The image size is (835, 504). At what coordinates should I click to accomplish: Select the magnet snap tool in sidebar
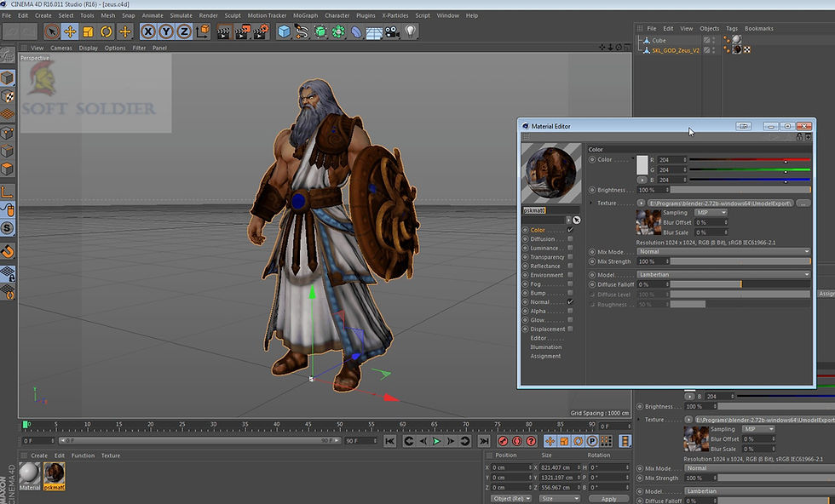coord(8,250)
